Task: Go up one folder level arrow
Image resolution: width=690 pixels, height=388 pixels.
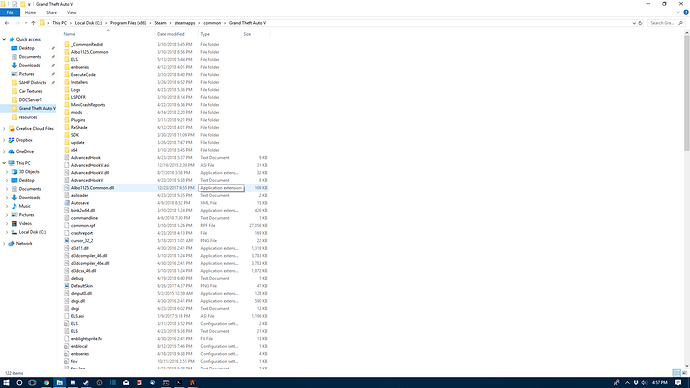Action: point(33,23)
